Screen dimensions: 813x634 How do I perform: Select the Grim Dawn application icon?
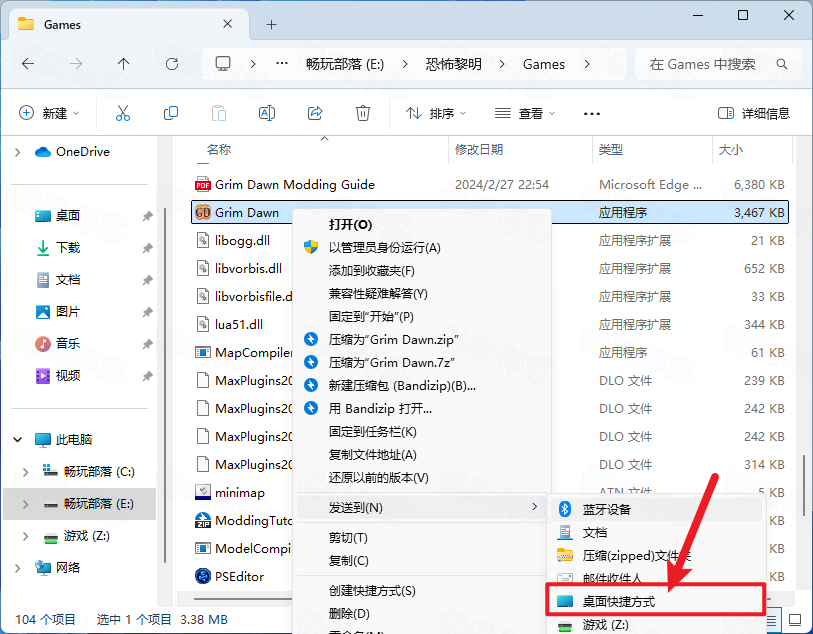tap(203, 213)
